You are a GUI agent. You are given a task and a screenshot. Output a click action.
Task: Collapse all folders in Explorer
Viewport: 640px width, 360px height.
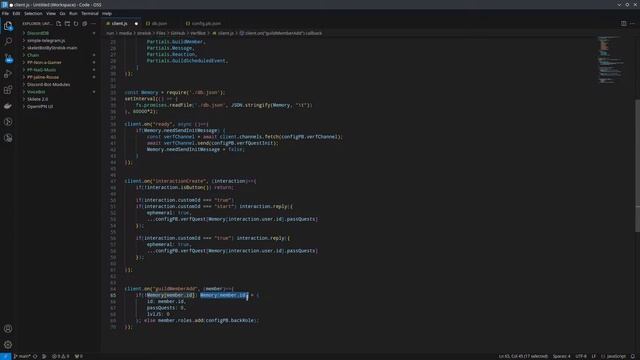(x=84, y=24)
